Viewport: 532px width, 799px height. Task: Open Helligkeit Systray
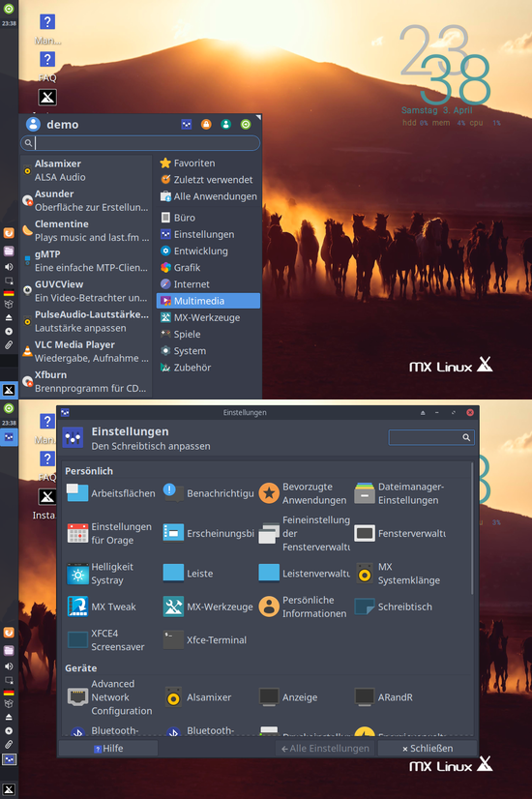point(101,574)
